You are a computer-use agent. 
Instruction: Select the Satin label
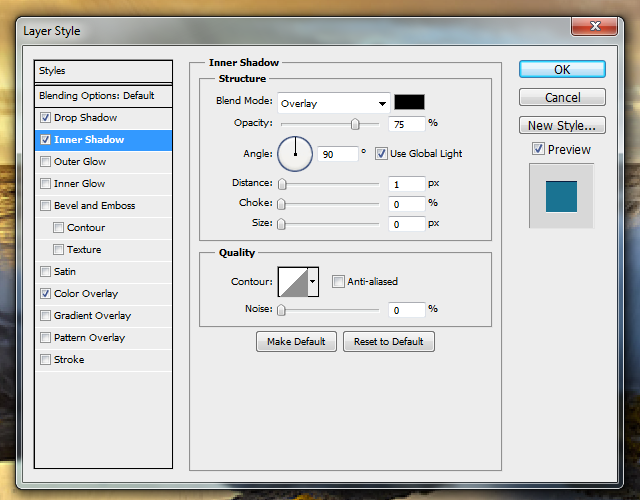point(64,271)
